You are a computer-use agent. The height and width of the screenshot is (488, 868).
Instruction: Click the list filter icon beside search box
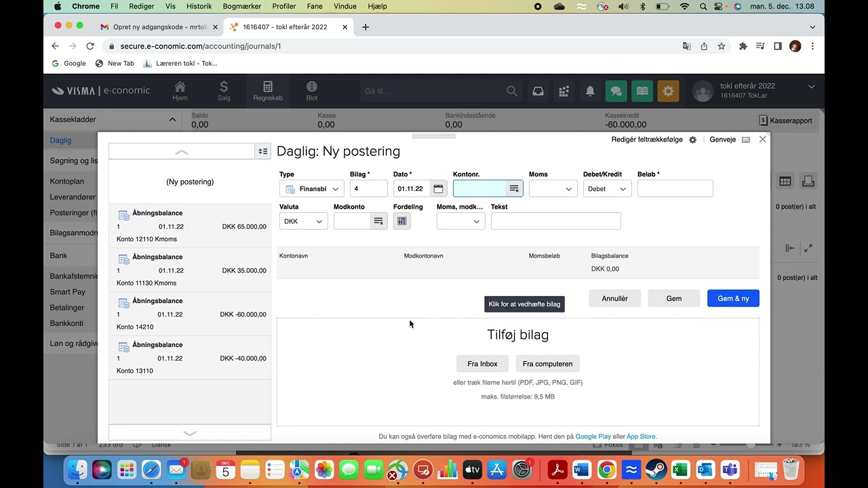[262, 151]
